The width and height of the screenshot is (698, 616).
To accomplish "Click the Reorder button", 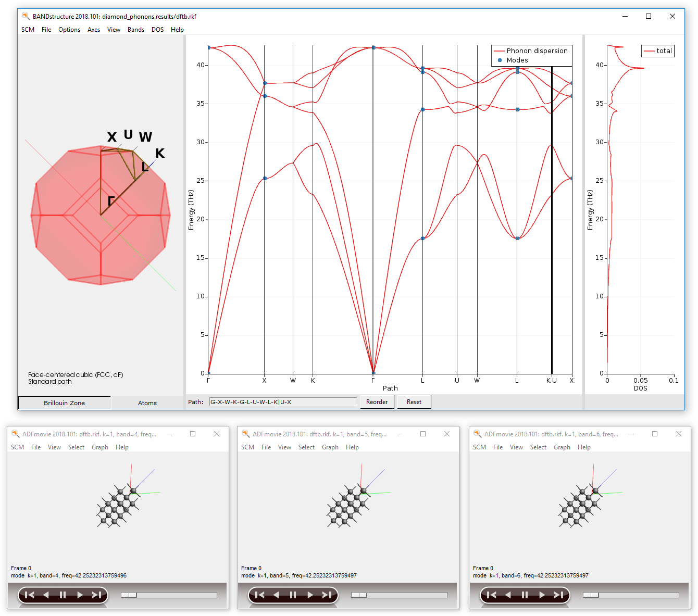I will 377,402.
